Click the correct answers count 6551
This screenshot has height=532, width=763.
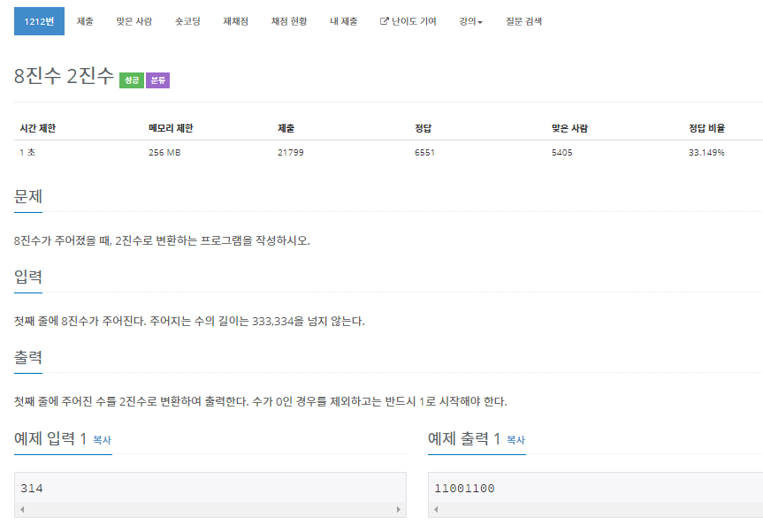[424, 153]
